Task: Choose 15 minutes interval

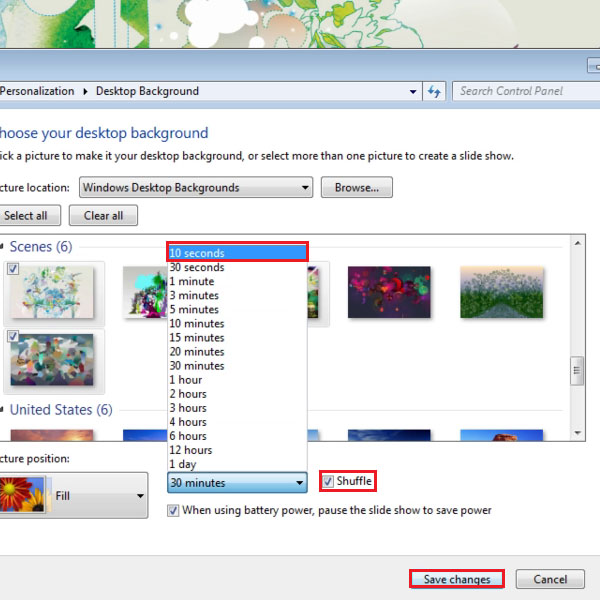Action: click(237, 338)
